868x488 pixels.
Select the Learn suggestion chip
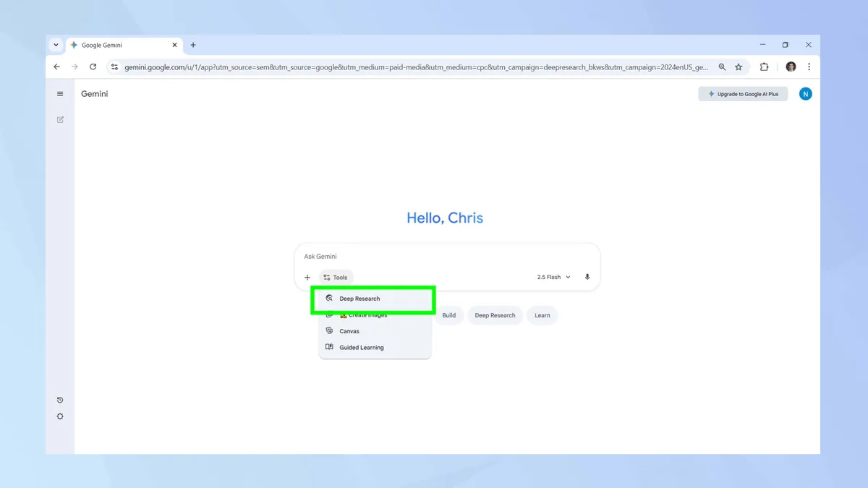[542, 315]
